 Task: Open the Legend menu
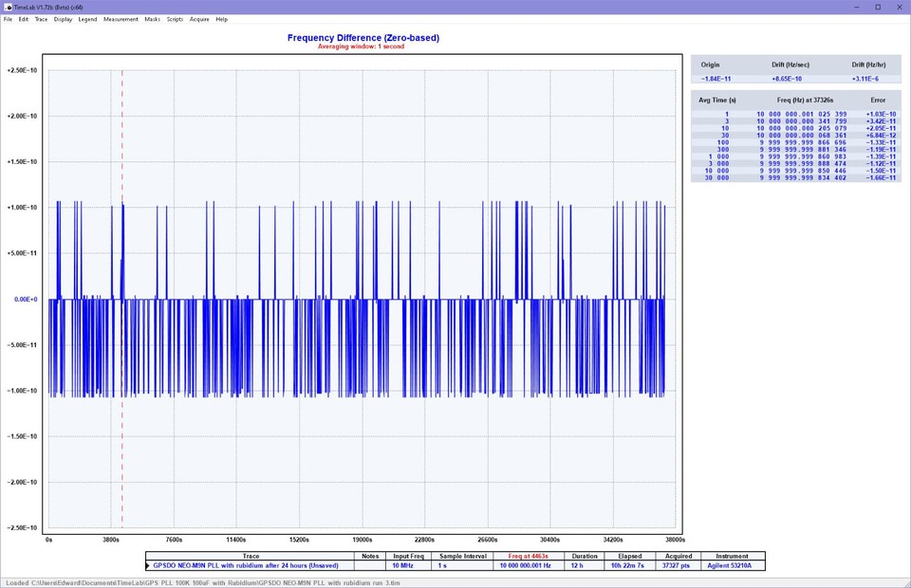pos(87,19)
